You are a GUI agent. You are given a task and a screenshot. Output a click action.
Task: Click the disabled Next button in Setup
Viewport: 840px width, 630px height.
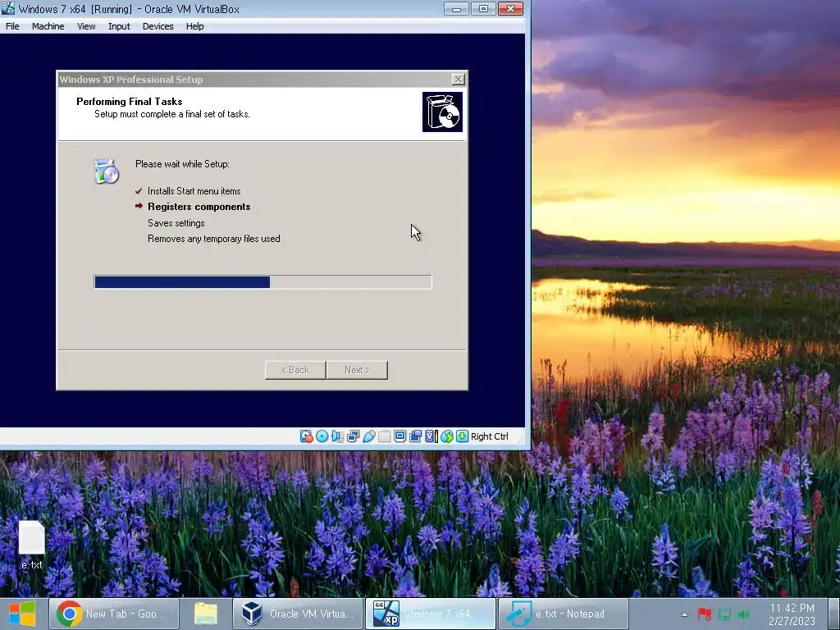pyautogui.click(x=358, y=370)
